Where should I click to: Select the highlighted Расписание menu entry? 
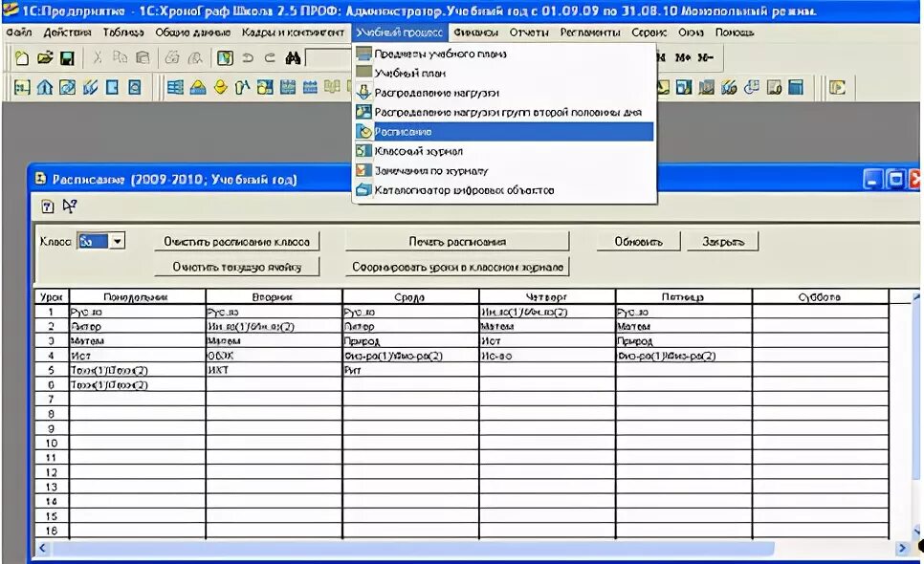[x=504, y=132]
